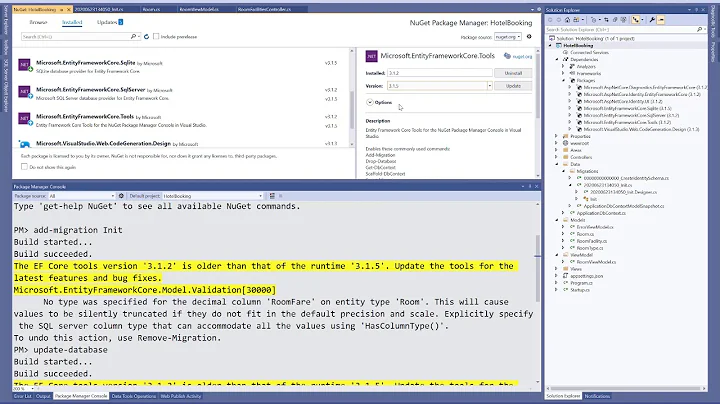The image size is (720, 404).
Task: Expand the Views folder
Action: 557,269
